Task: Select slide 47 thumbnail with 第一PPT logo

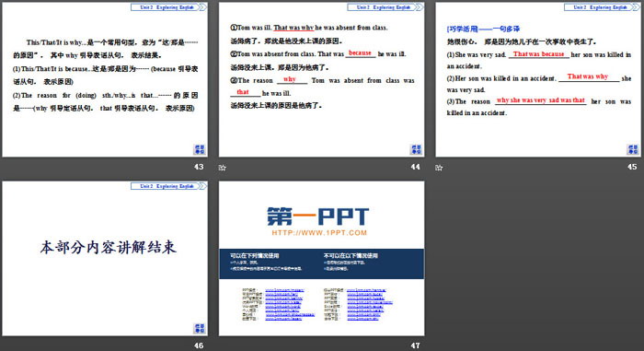Action: (x=321, y=259)
